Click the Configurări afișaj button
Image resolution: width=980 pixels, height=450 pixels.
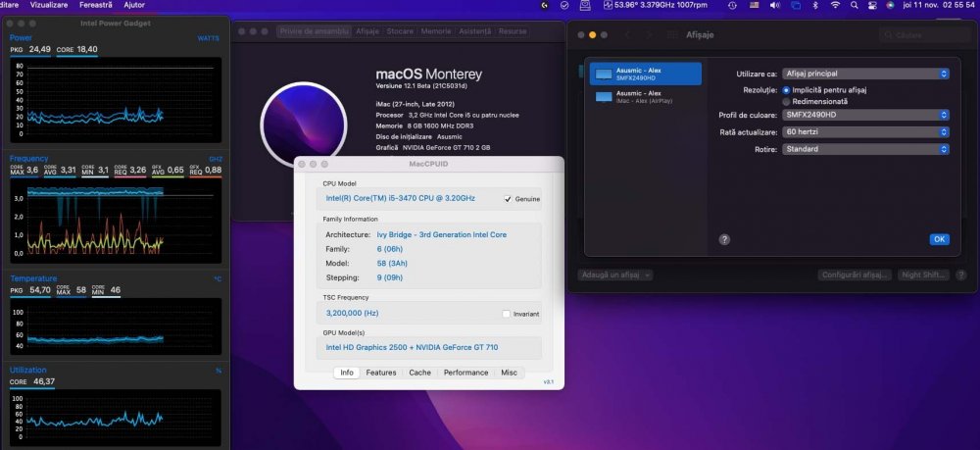(855, 275)
